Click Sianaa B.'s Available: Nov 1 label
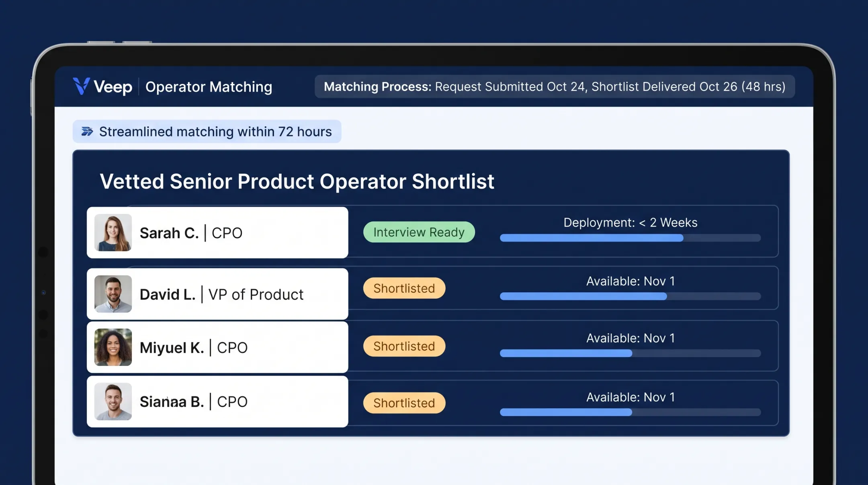868x485 pixels. point(630,397)
